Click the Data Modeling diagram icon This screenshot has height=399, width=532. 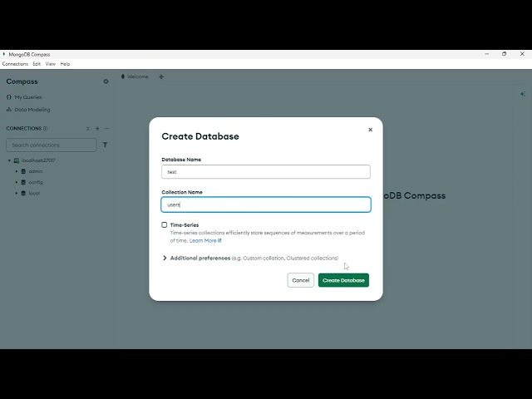tap(9, 110)
